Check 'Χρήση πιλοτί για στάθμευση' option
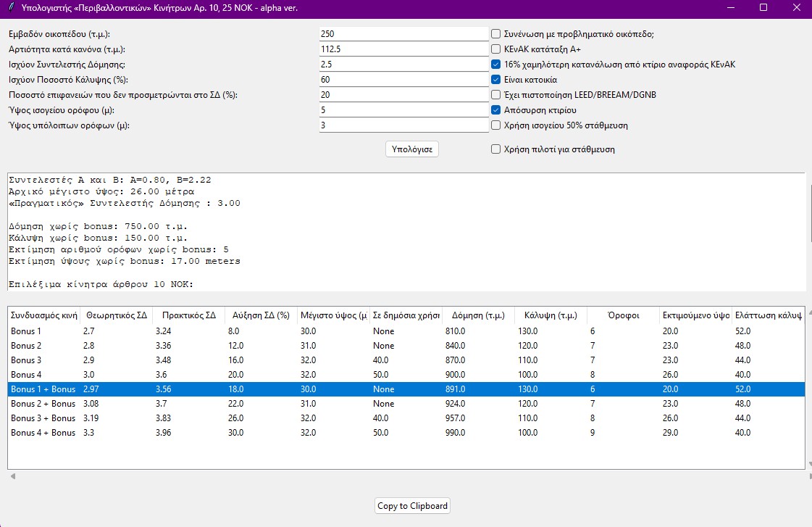The height and width of the screenshot is (527, 812). (495, 149)
